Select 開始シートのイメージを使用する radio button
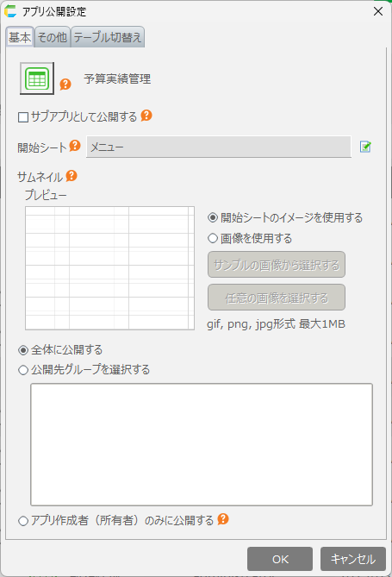This screenshot has width=392, height=577. (213, 217)
